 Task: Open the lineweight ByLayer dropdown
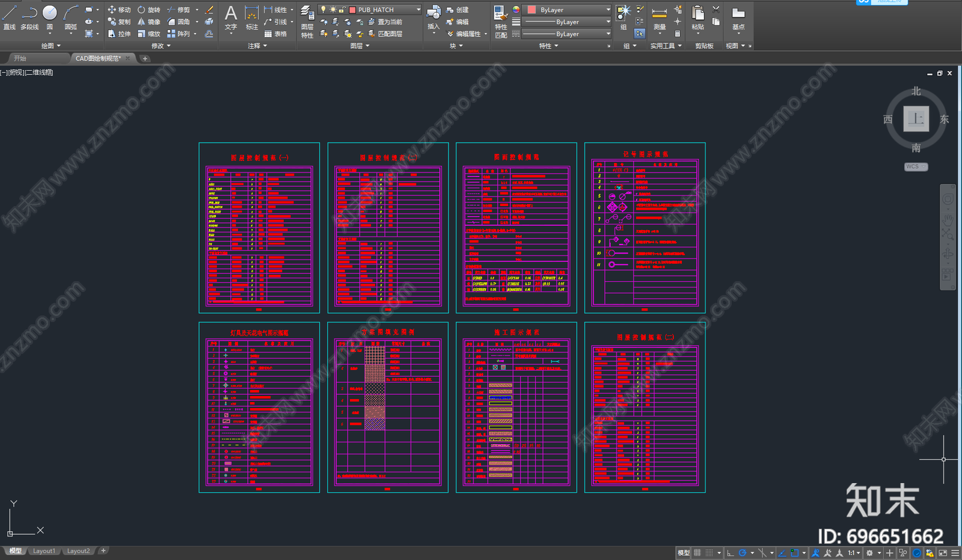567,22
